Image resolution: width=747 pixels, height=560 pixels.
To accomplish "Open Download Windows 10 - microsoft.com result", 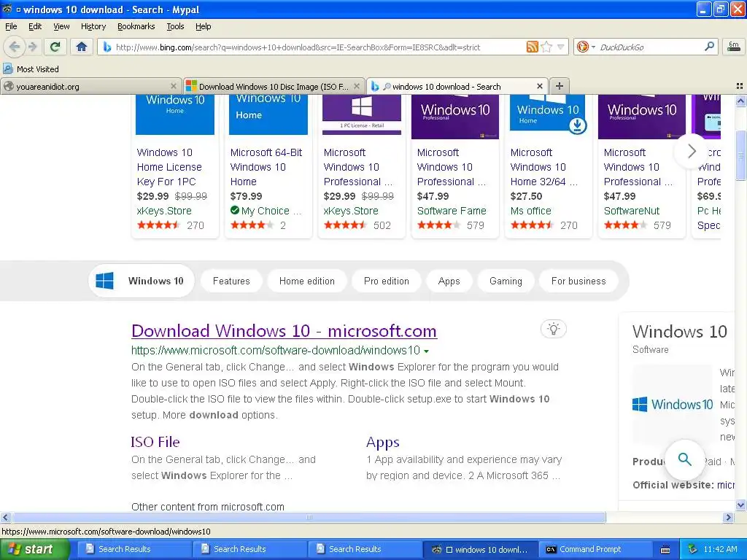I will click(x=284, y=331).
